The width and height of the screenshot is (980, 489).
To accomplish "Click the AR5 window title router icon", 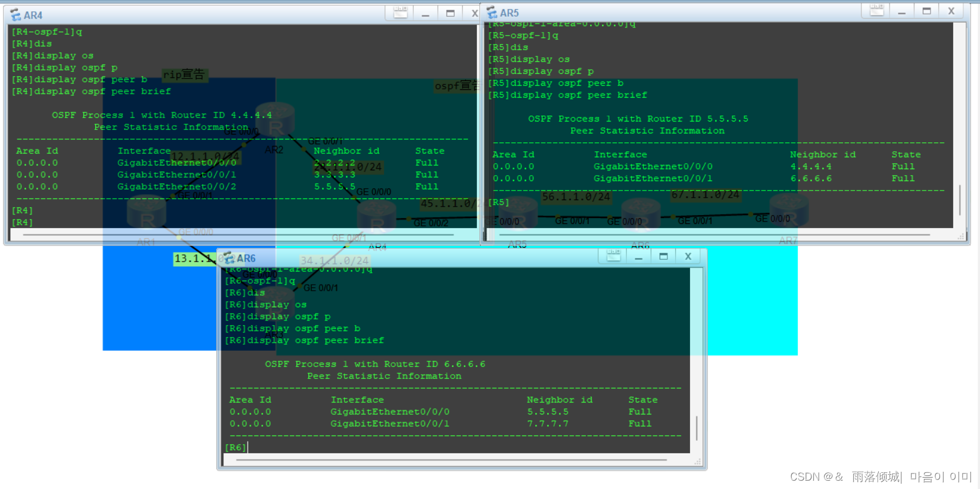I will coord(492,13).
